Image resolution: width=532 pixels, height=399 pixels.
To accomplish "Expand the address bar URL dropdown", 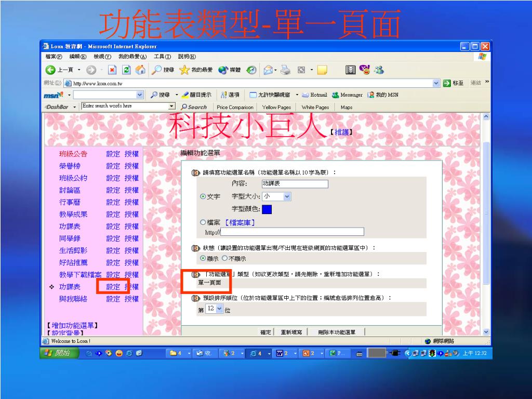I will pyautogui.click(x=436, y=83).
